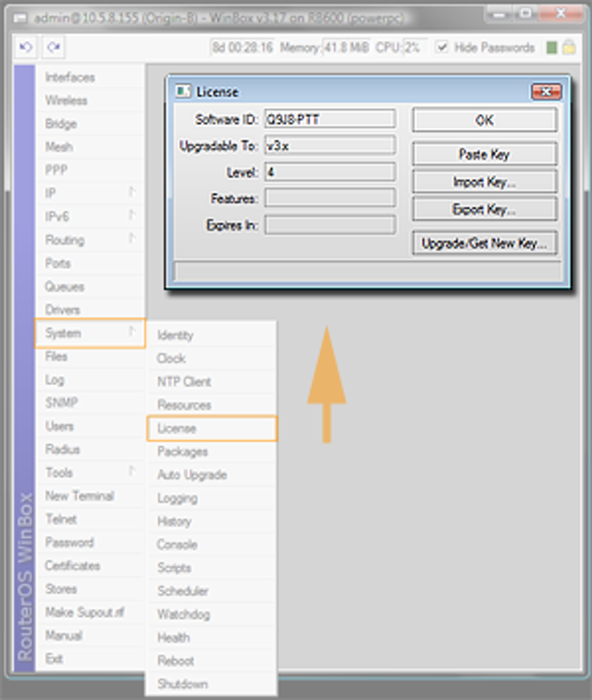Click the Export Key button
Image resolution: width=592 pixels, height=700 pixels.
(485, 209)
